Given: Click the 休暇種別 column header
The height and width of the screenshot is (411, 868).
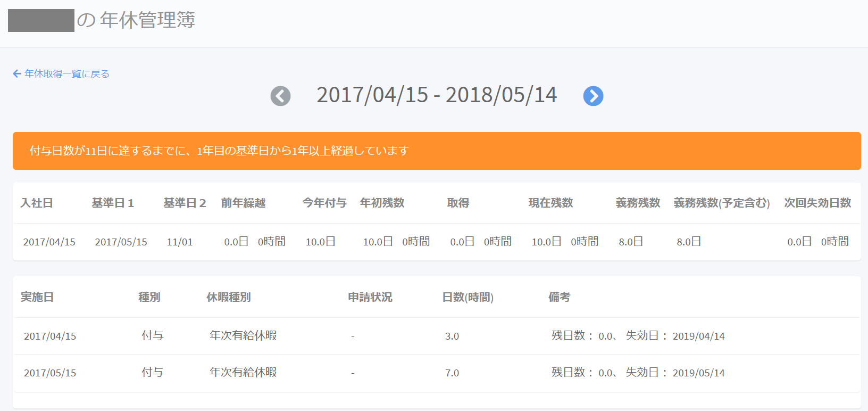Looking at the screenshot, I should point(229,297).
